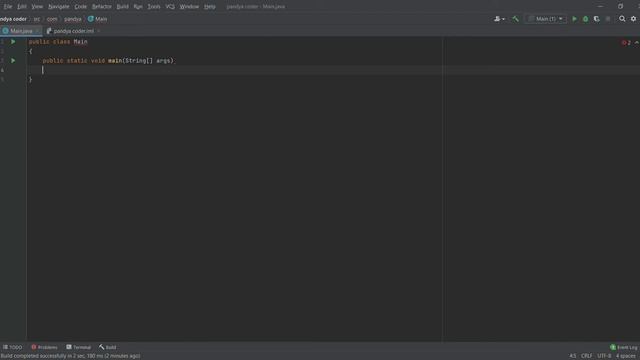Open the Tools menu
The height and width of the screenshot is (360, 640).
[x=154, y=7]
